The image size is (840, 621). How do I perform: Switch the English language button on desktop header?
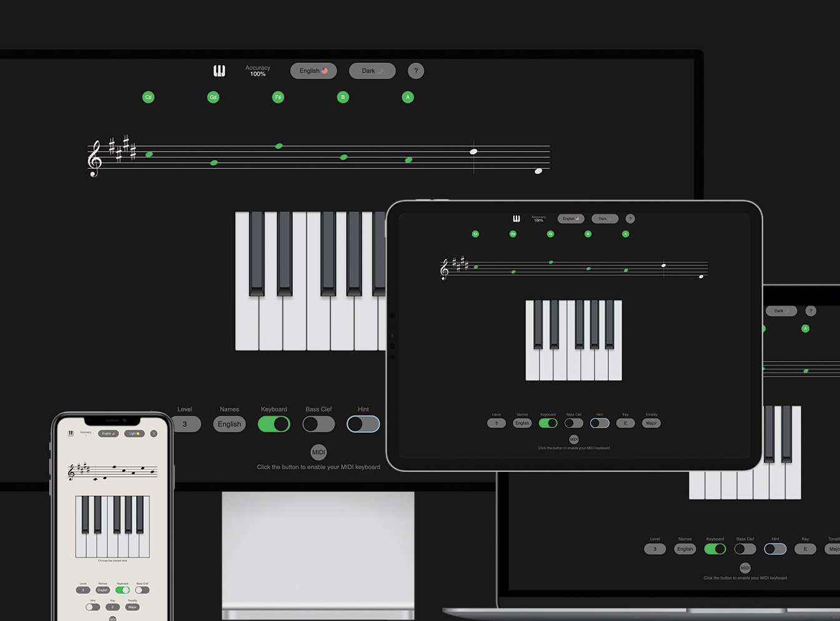314,71
